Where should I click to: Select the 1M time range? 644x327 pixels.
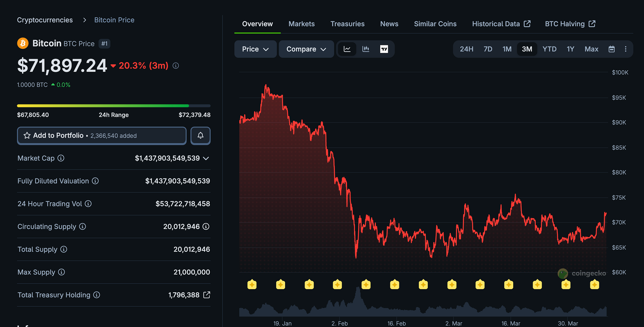pyautogui.click(x=507, y=49)
